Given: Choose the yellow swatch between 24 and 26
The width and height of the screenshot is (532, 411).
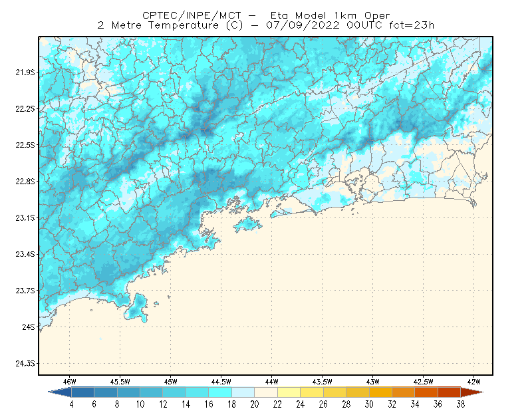Looking at the screenshot, I should [312, 392].
